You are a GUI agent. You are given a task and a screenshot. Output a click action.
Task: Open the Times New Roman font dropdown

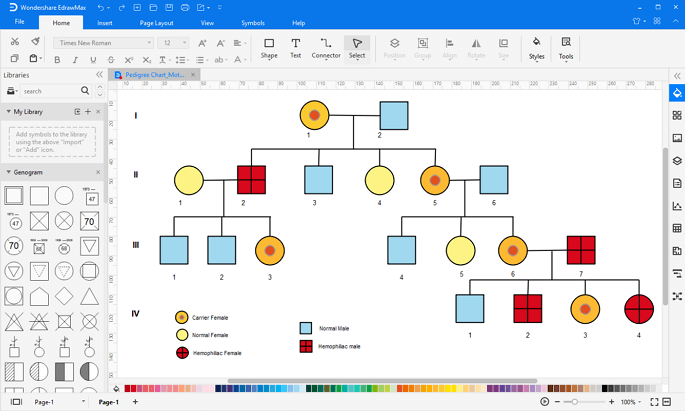click(x=104, y=43)
